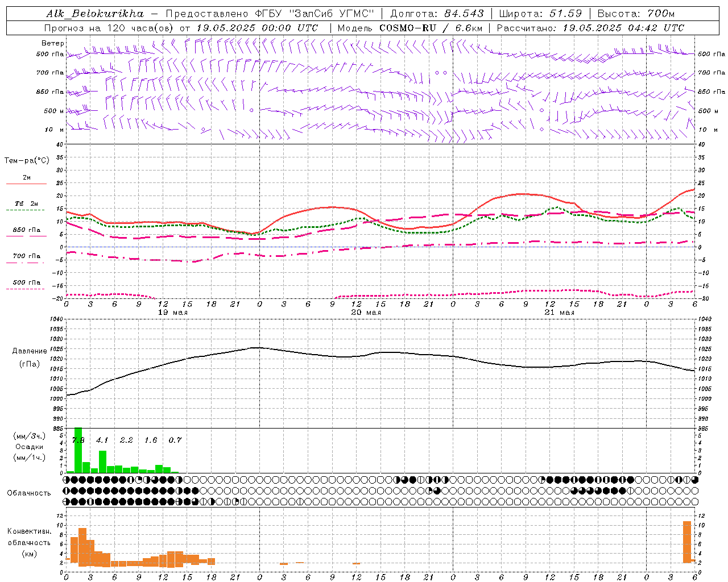Click the longitude value Долгота: 84.543
The height and width of the screenshot is (582, 728).
coord(437,14)
